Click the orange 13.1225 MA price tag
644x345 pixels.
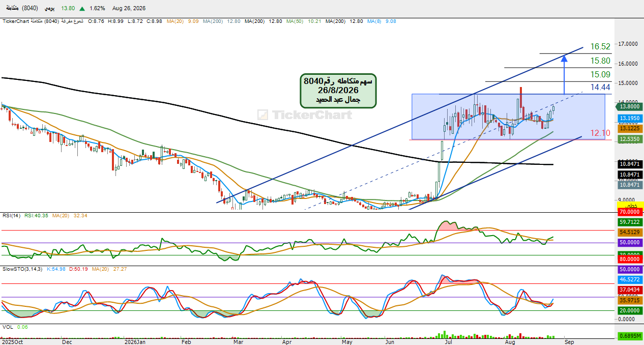[x=629, y=128]
